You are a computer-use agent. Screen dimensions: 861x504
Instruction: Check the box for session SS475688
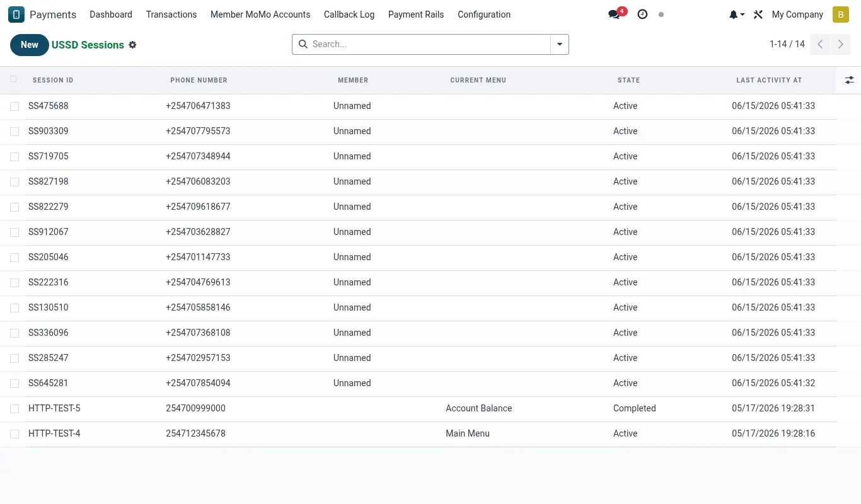coord(14,106)
